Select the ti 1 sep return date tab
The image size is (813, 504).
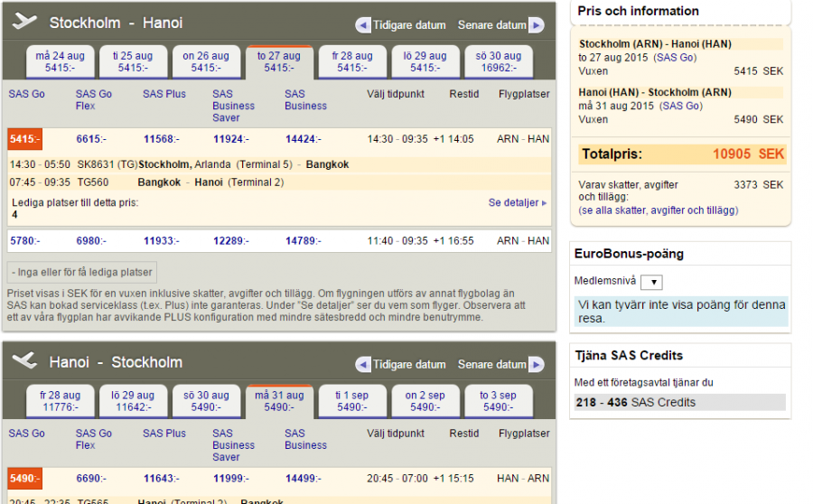tap(351, 401)
